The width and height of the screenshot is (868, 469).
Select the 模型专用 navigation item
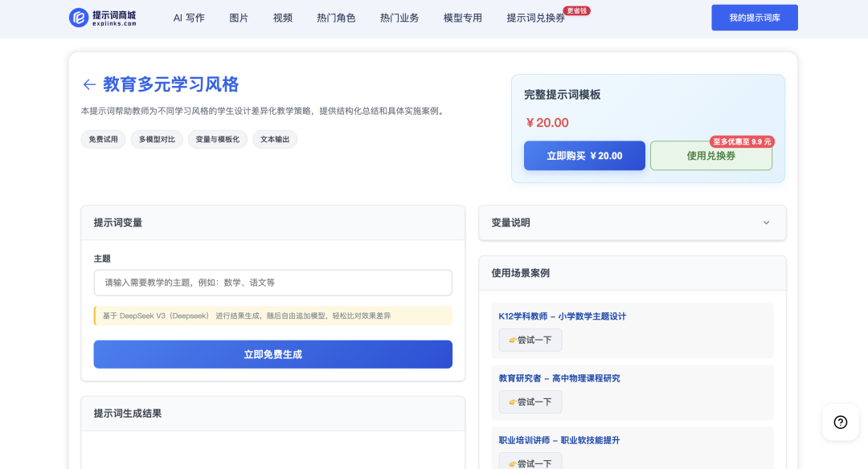click(x=463, y=18)
